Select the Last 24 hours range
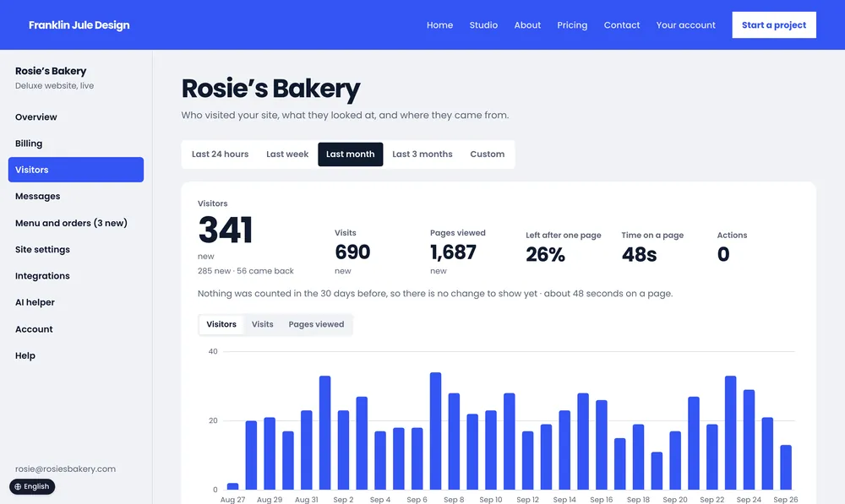 [x=221, y=154]
